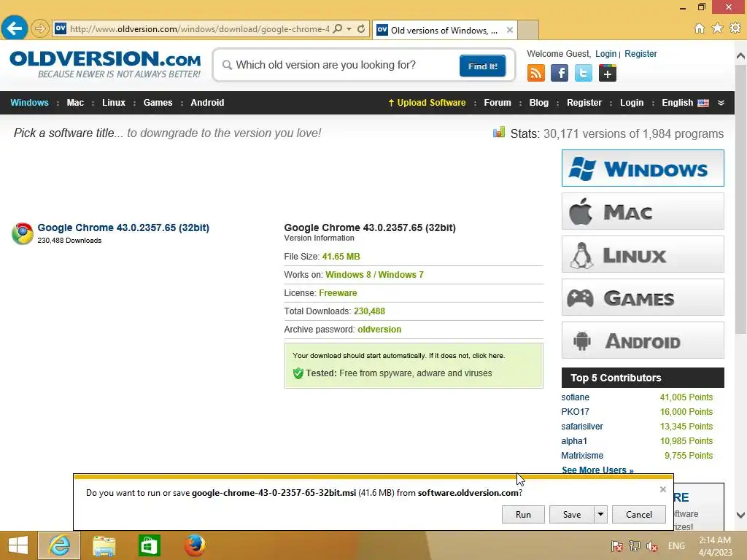
Task: Open File Explorer from the taskbar
Action: click(x=104, y=545)
